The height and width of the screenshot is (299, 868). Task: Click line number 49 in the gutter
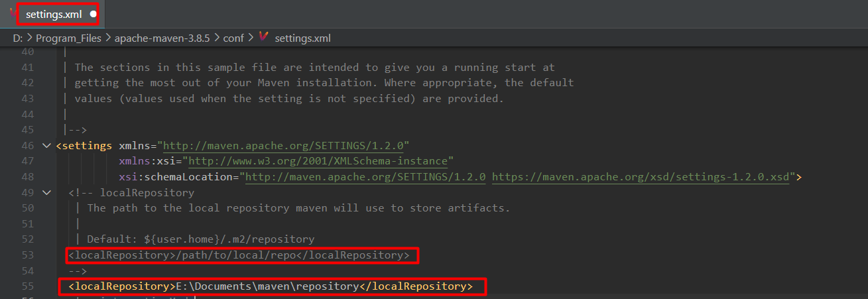click(x=27, y=192)
